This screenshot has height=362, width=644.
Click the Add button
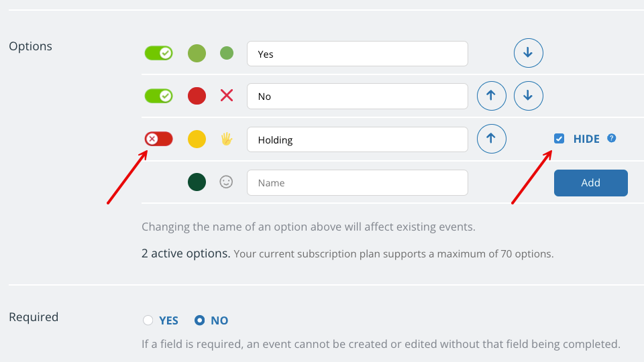(x=590, y=182)
